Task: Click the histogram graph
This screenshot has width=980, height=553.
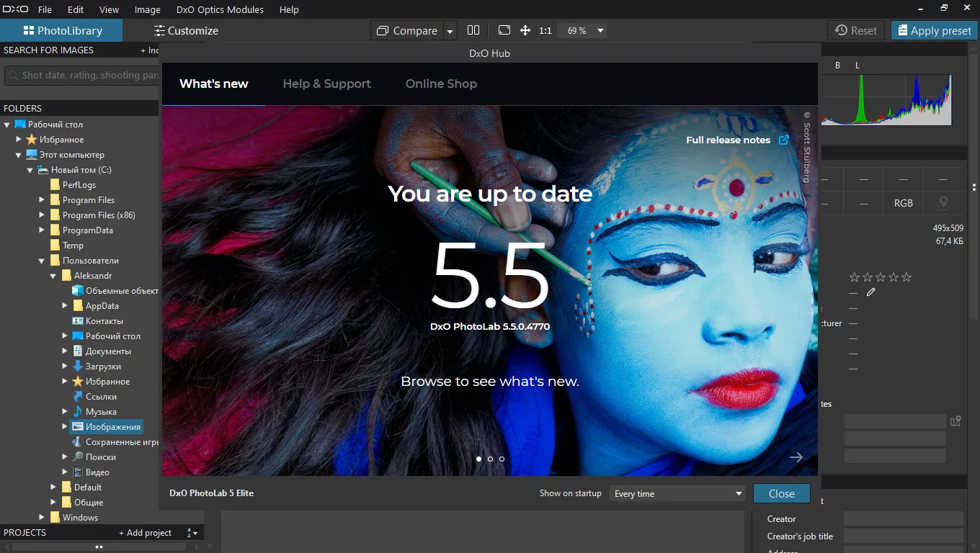Action: click(x=886, y=99)
